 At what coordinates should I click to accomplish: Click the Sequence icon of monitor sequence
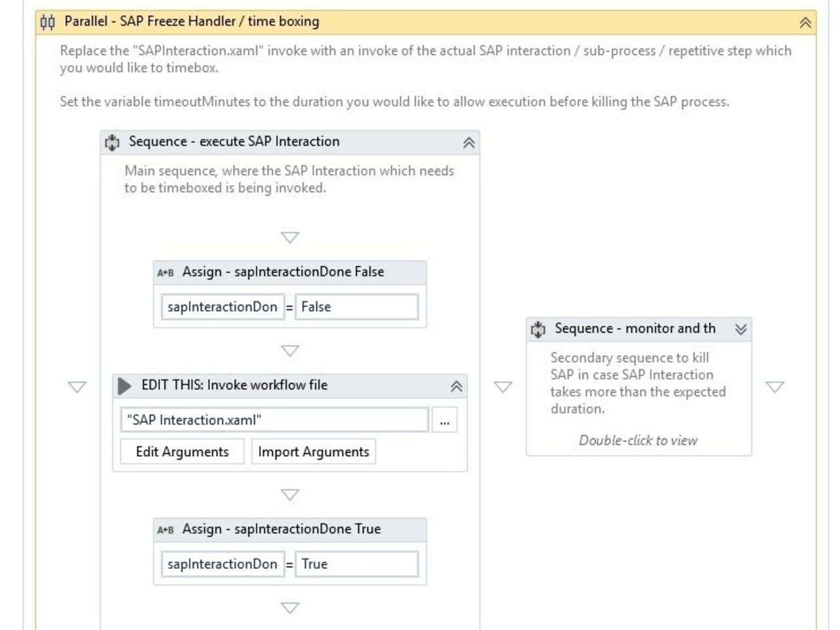point(538,329)
